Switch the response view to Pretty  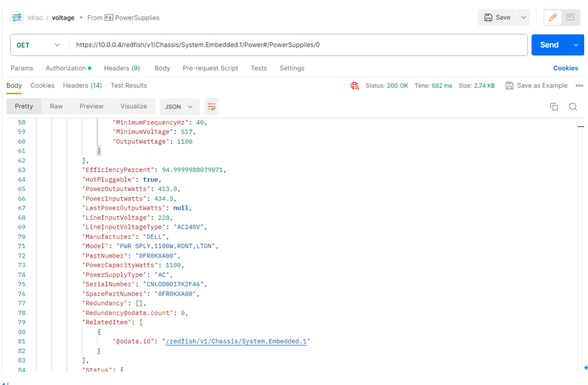coord(24,107)
